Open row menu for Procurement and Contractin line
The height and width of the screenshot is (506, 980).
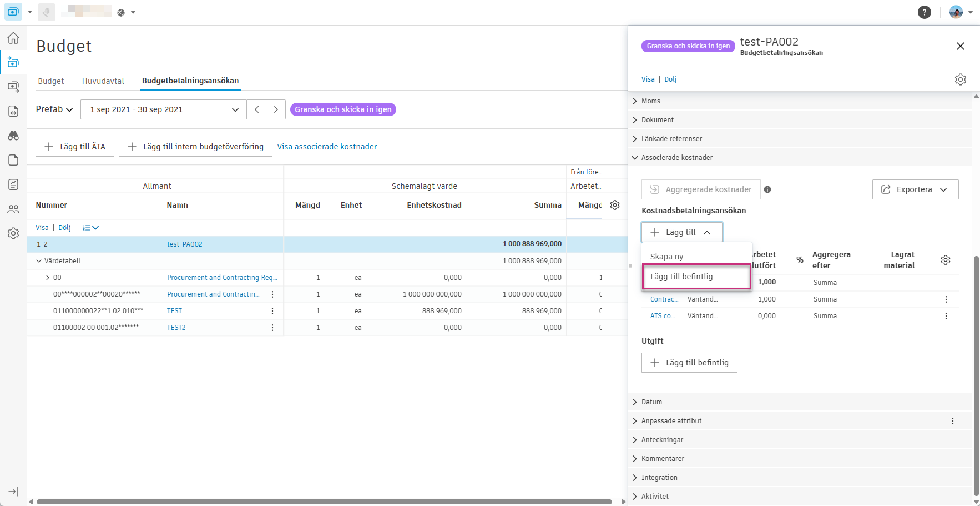pyautogui.click(x=272, y=294)
